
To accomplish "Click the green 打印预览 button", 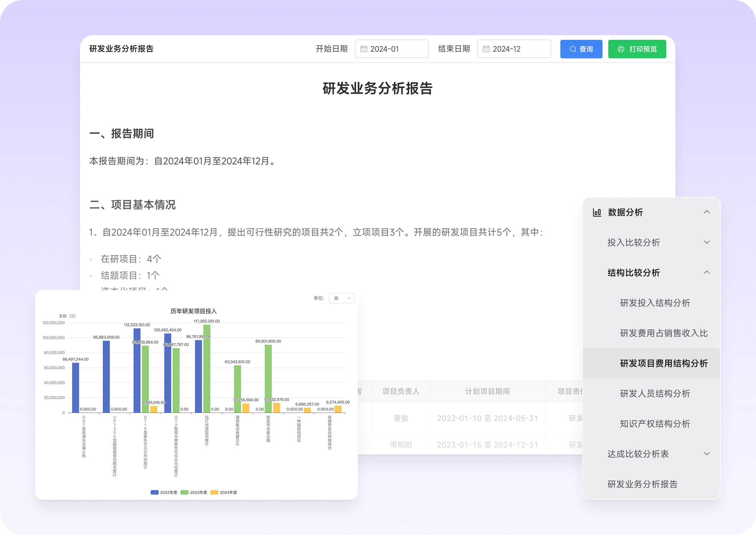I will click(637, 49).
